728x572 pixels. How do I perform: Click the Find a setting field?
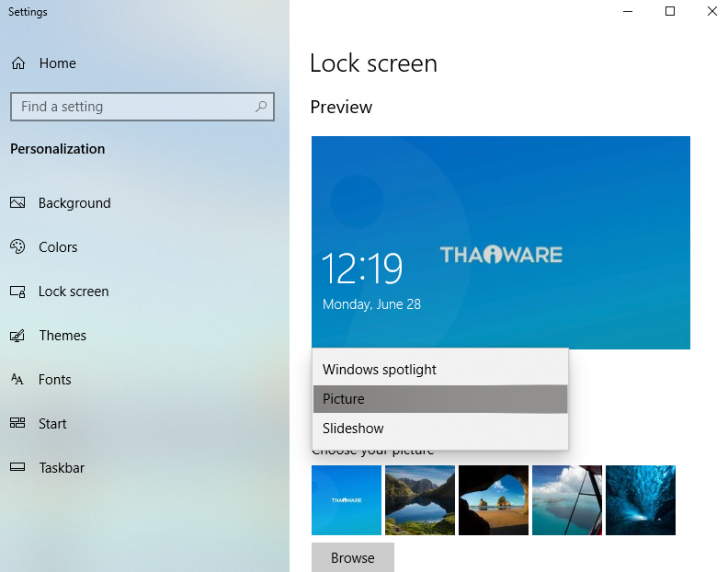(143, 107)
